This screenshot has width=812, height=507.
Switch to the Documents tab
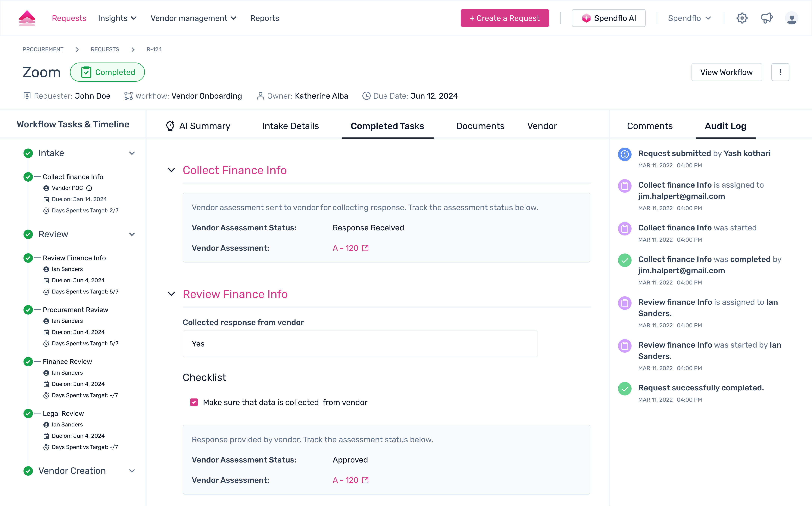tap(480, 126)
